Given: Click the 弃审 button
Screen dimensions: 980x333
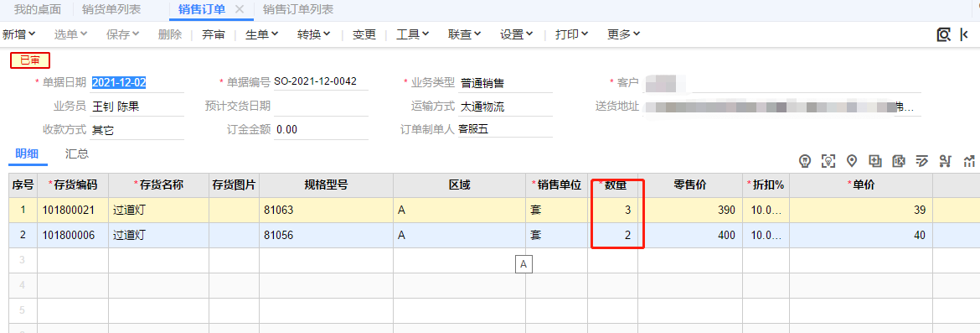Looking at the screenshot, I should [213, 34].
